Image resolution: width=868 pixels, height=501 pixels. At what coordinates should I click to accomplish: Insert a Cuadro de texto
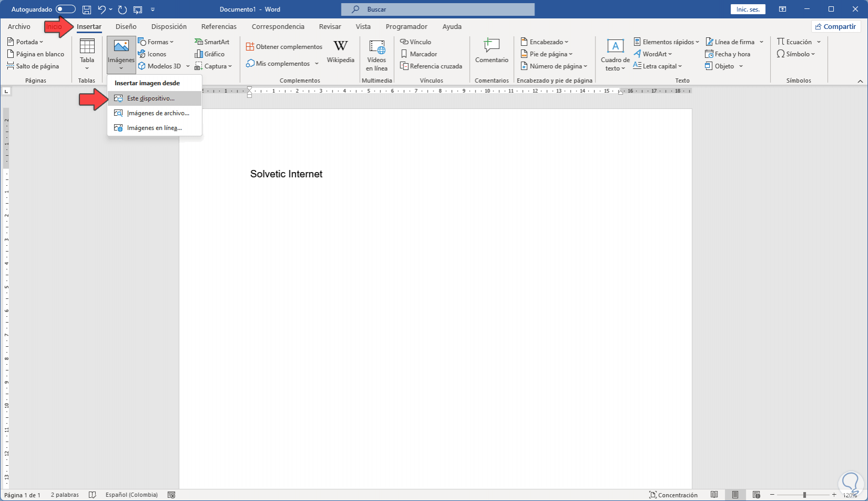(x=615, y=55)
